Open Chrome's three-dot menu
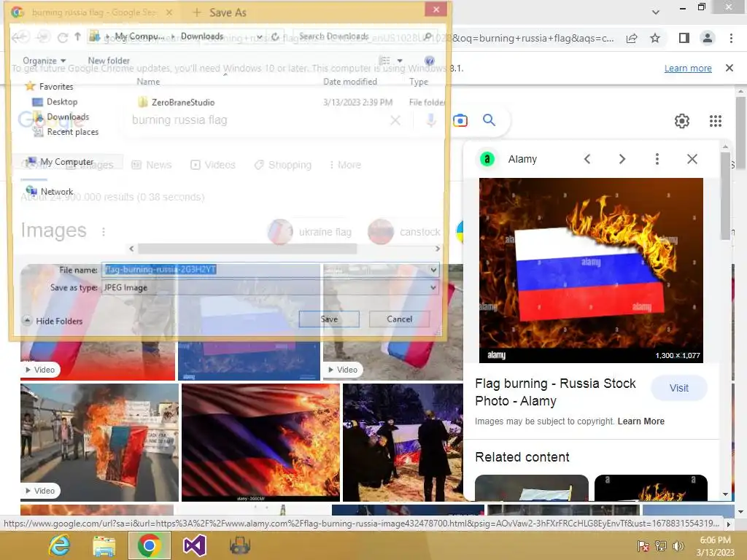 [x=731, y=38]
